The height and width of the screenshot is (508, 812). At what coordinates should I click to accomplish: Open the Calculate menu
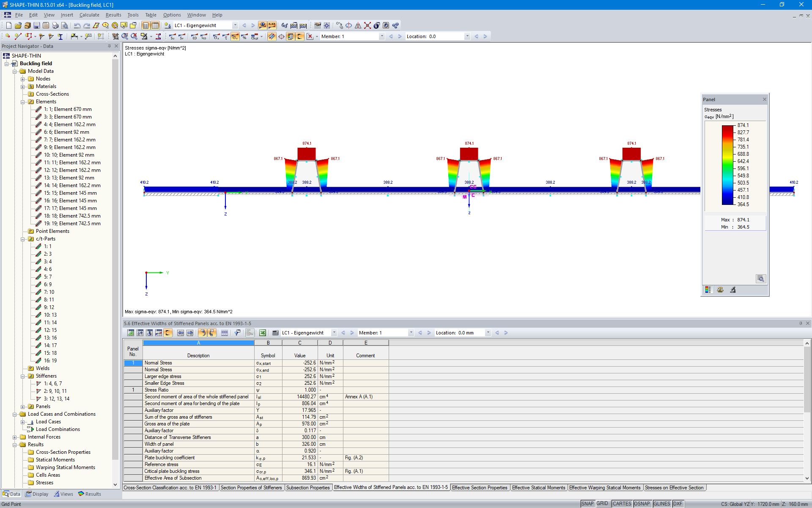pos(89,15)
